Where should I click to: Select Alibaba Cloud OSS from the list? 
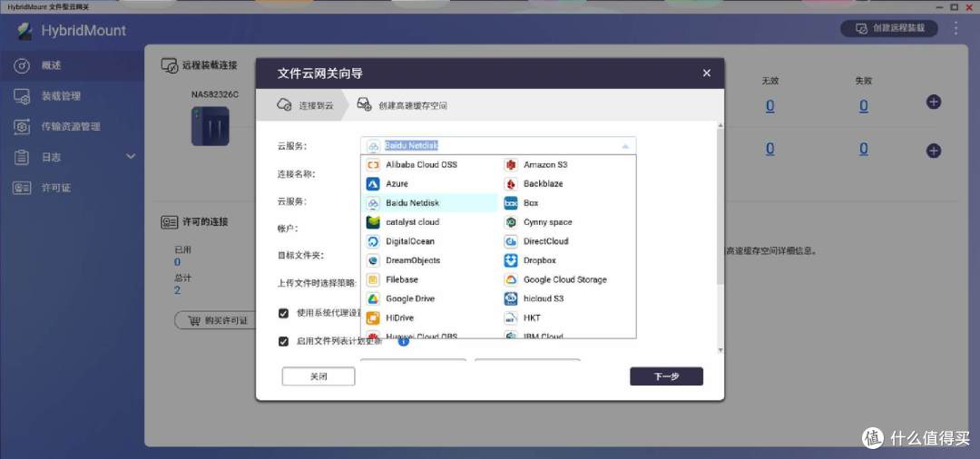click(430, 165)
